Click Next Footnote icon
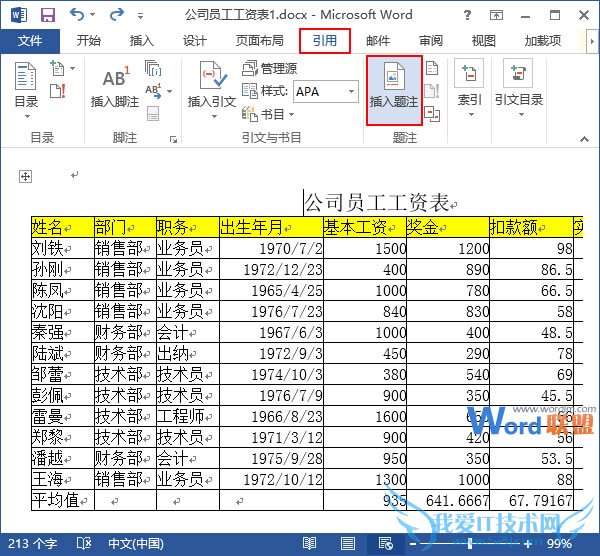Image resolution: width=600 pixels, height=556 pixels. coord(153,91)
